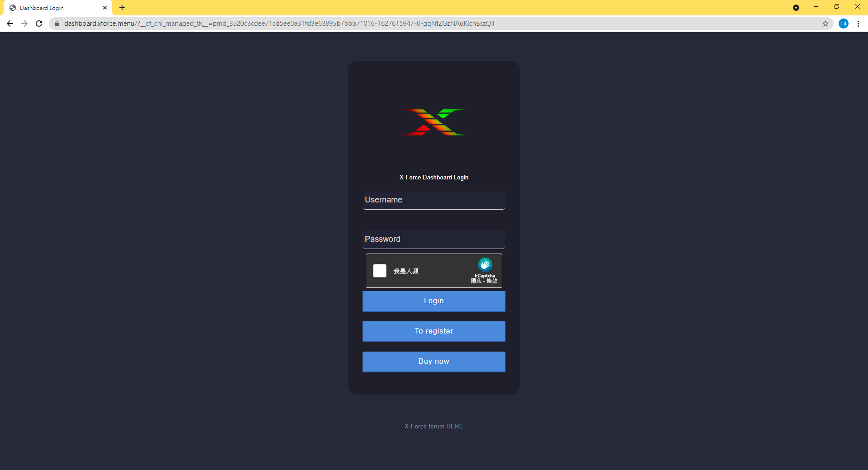Click the Buy now button
Image resolution: width=868 pixels, height=470 pixels.
pyautogui.click(x=434, y=362)
